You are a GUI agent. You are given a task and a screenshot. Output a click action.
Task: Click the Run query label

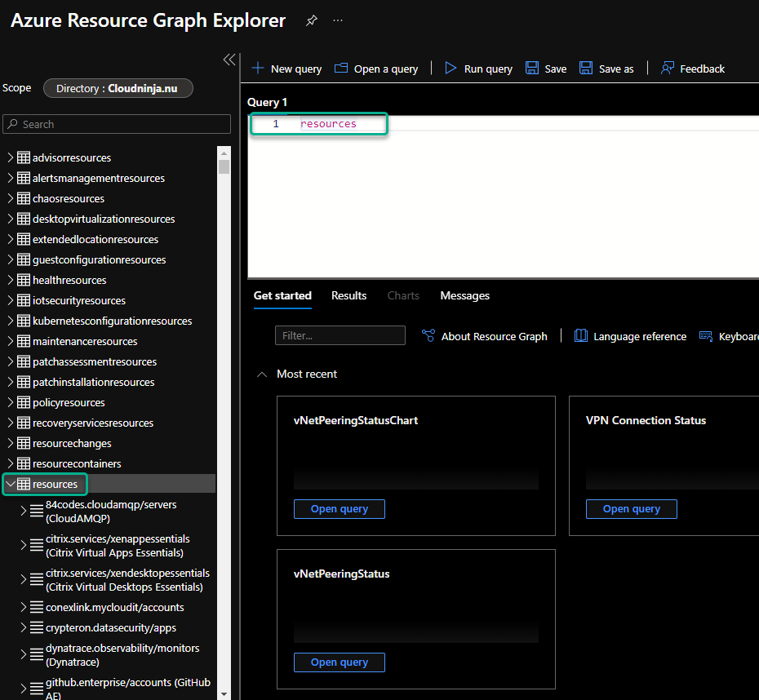pos(488,69)
